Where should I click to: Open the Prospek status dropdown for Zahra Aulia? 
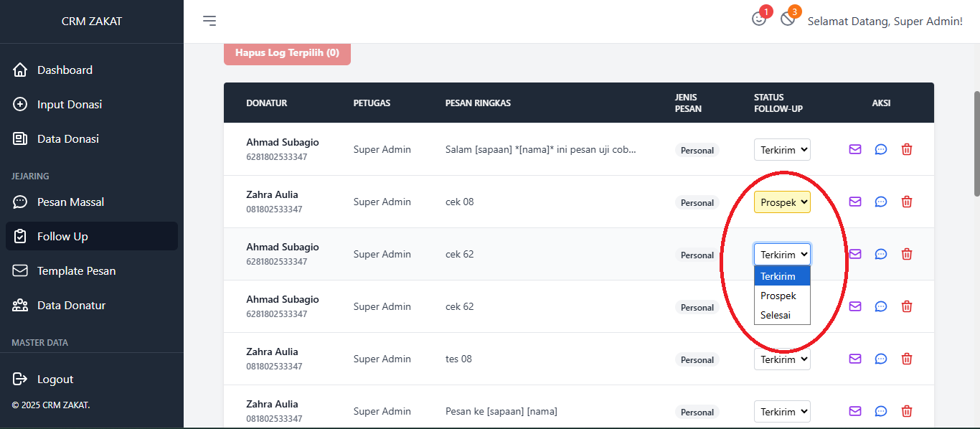(x=782, y=202)
